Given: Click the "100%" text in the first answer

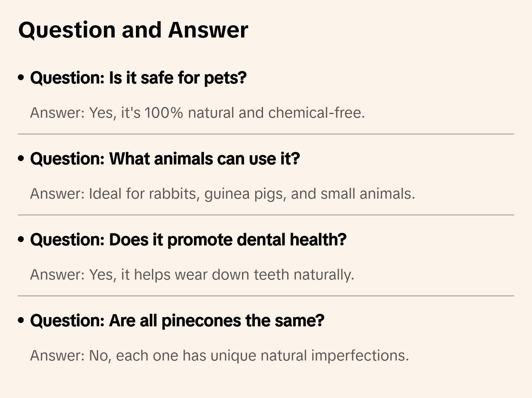Looking at the screenshot, I should click(163, 113).
